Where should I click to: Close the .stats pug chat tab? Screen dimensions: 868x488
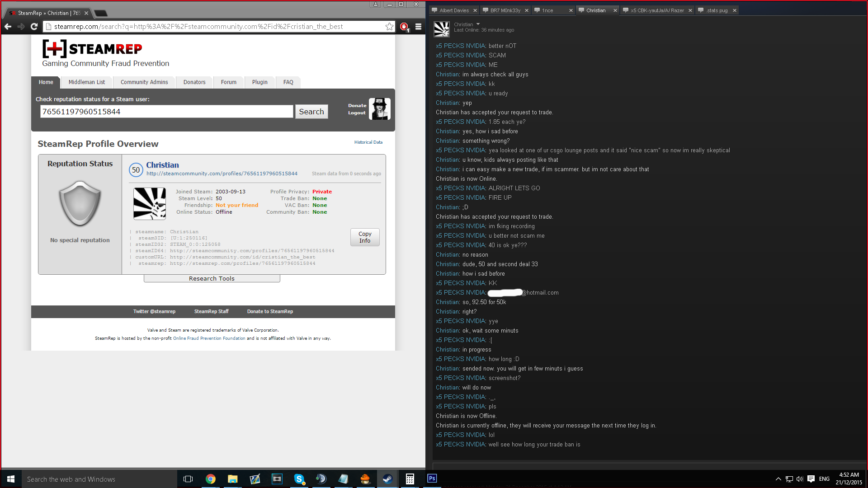pyautogui.click(x=735, y=10)
